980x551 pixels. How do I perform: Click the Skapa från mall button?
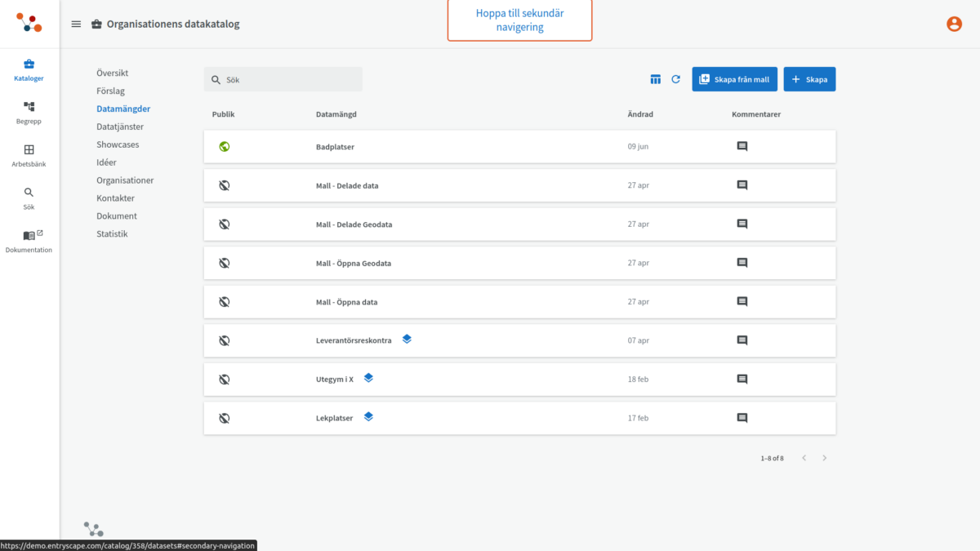734,79
